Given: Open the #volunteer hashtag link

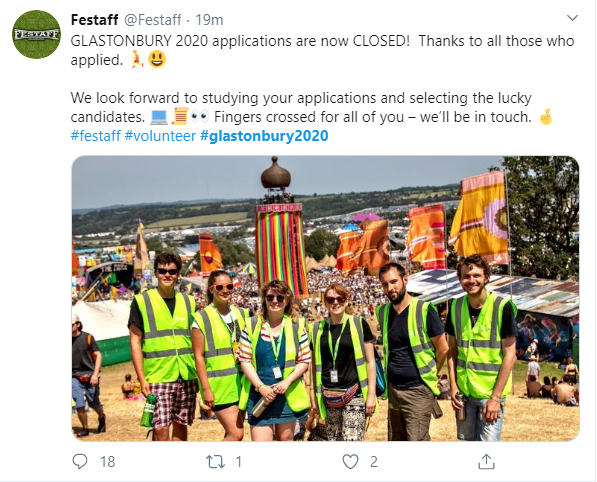Looking at the screenshot, I should [160, 136].
